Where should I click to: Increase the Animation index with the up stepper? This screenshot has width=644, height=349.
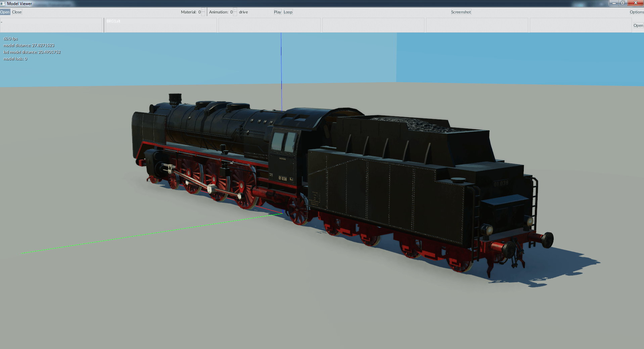coord(235,10)
